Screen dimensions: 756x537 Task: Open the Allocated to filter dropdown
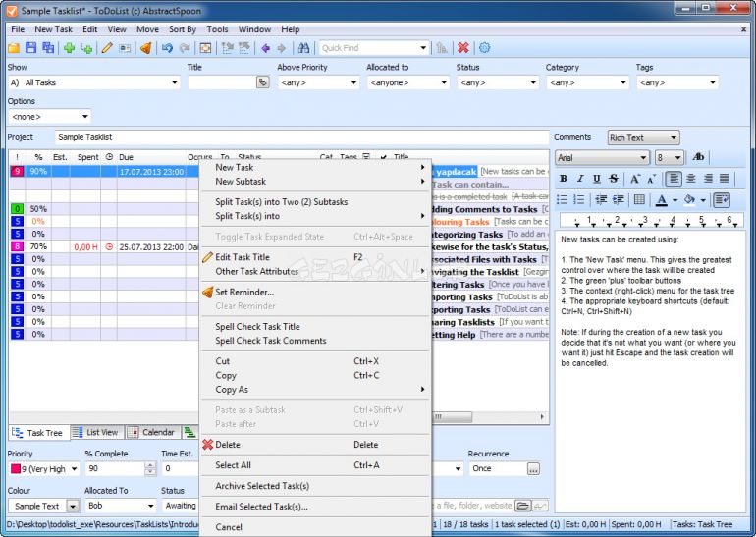click(x=444, y=82)
